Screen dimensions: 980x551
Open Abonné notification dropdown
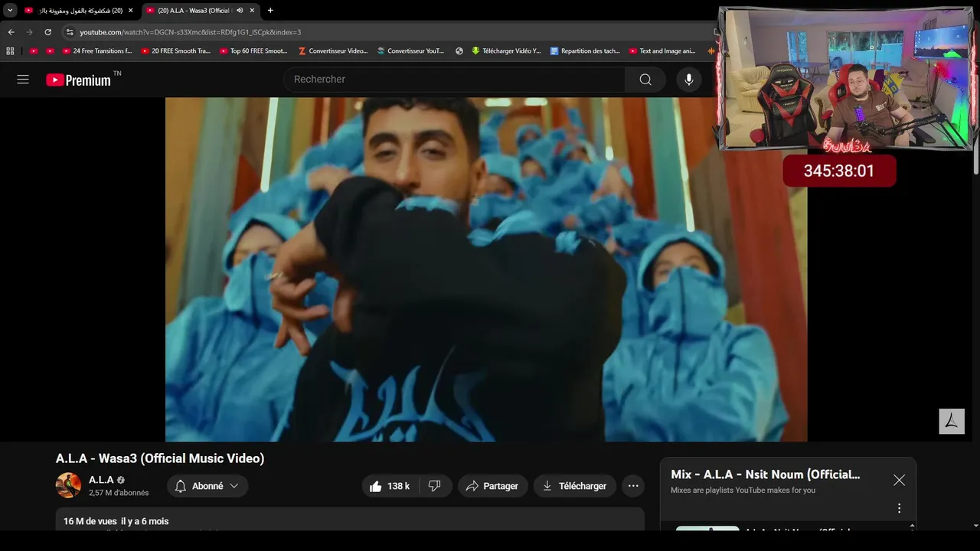tap(207, 486)
